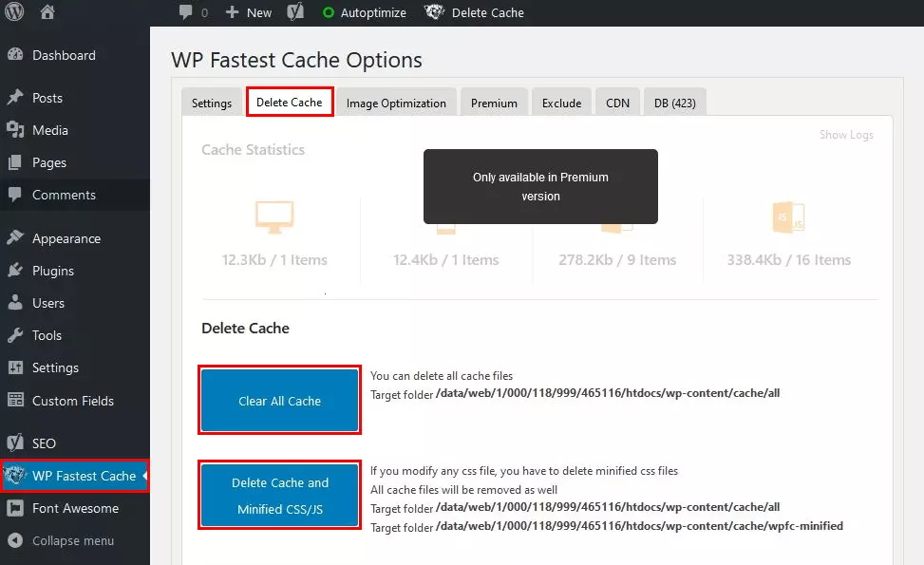Click the Show Logs link

(x=845, y=135)
